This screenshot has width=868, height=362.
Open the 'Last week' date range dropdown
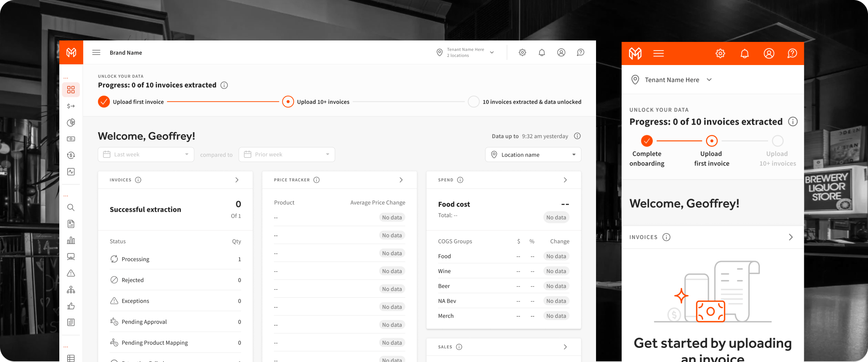coord(146,155)
